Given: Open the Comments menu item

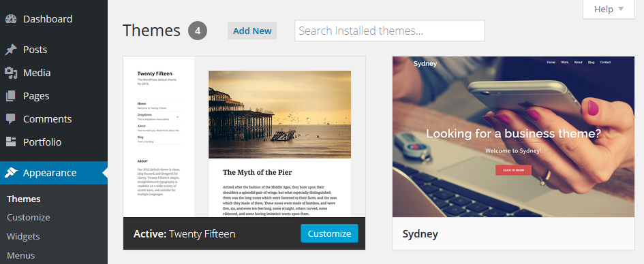Looking at the screenshot, I should (54, 119).
